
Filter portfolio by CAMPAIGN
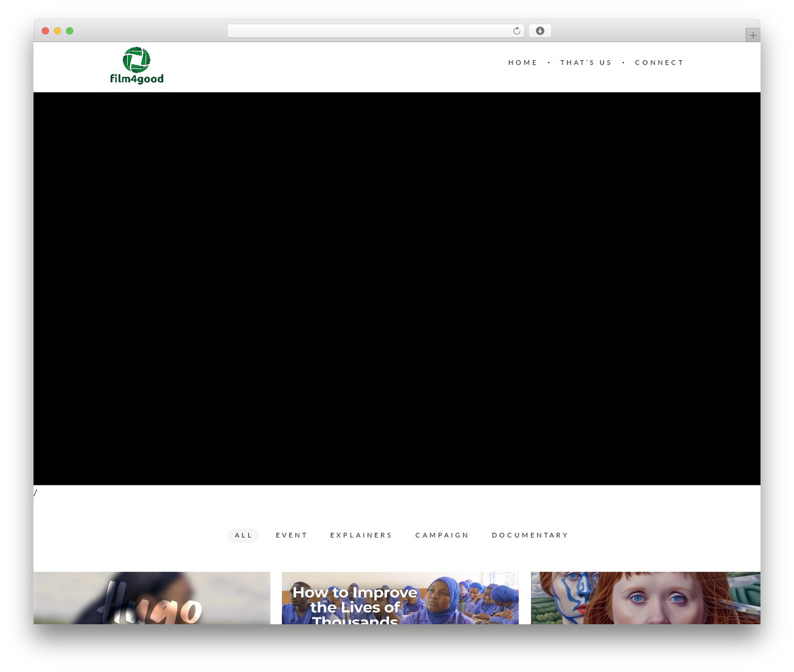coord(442,535)
